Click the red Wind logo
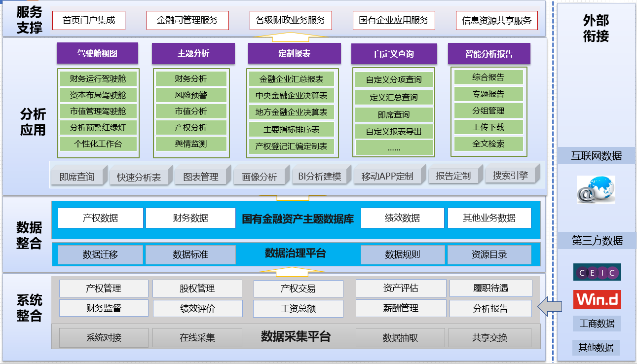This screenshot has height=364, width=637. (597, 299)
